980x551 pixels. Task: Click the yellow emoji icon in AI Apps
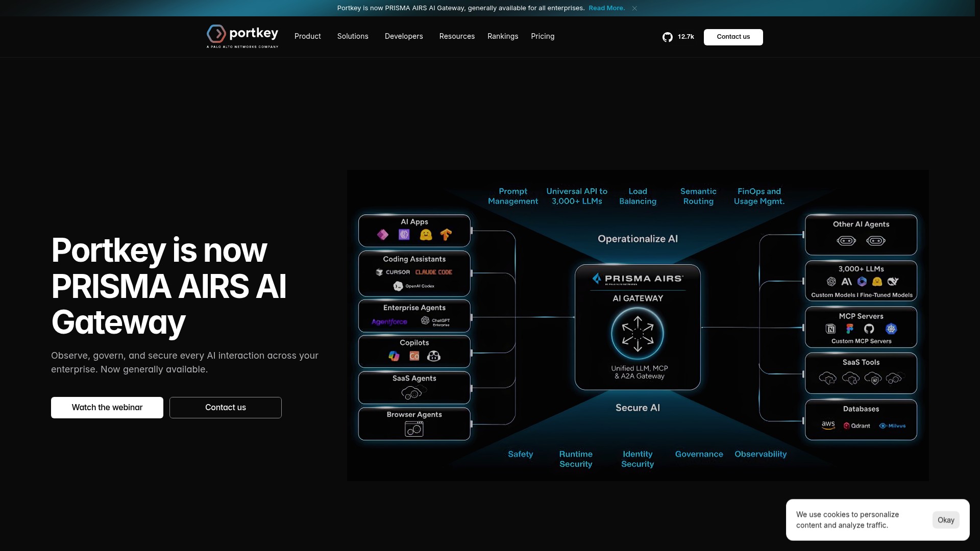[426, 235]
